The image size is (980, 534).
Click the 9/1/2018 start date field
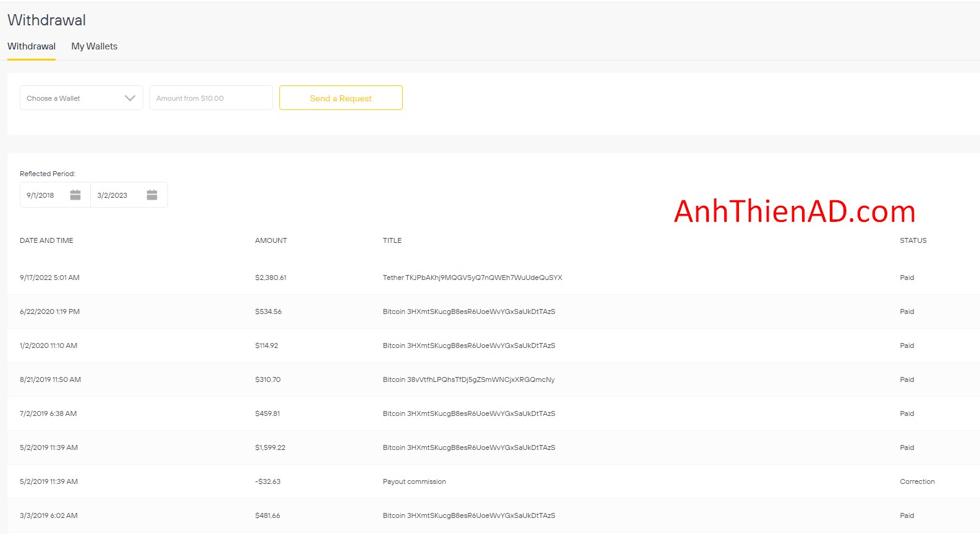[x=41, y=195]
